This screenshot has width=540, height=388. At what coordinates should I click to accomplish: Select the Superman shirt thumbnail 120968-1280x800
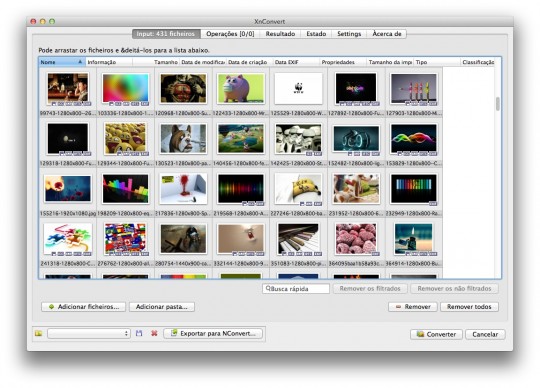(x=183, y=88)
